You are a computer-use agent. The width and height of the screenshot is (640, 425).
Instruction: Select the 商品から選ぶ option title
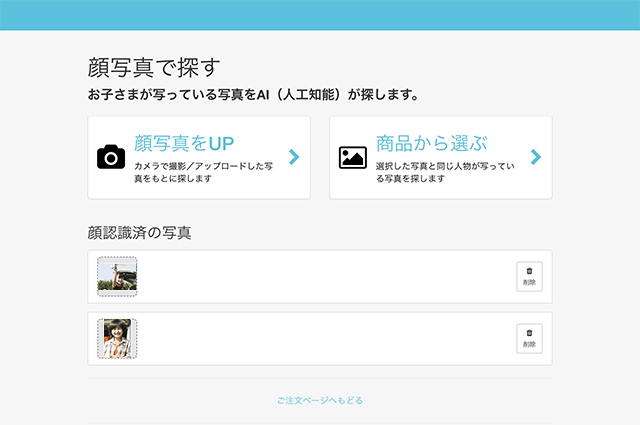[431, 143]
